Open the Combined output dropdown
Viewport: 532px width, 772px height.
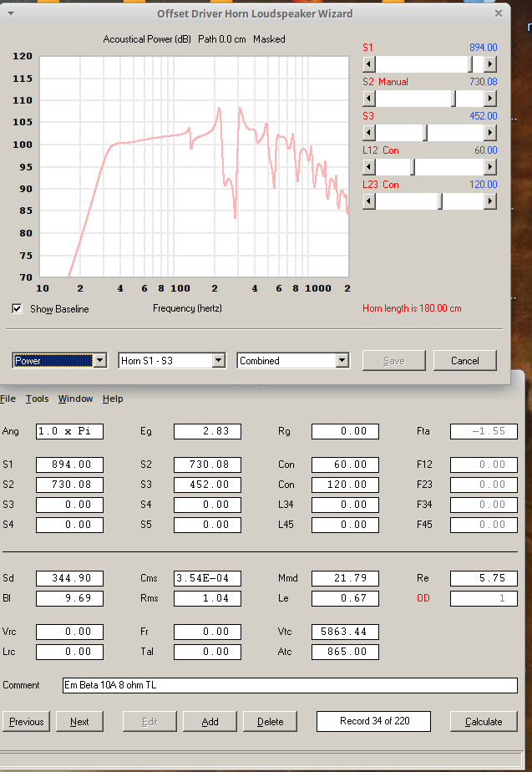click(342, 360)
